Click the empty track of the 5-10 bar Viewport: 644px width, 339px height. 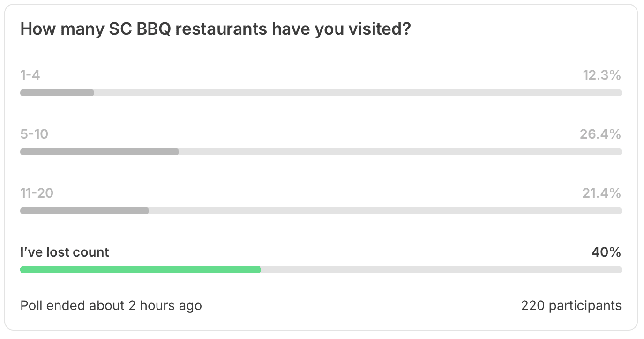[400, 152]
